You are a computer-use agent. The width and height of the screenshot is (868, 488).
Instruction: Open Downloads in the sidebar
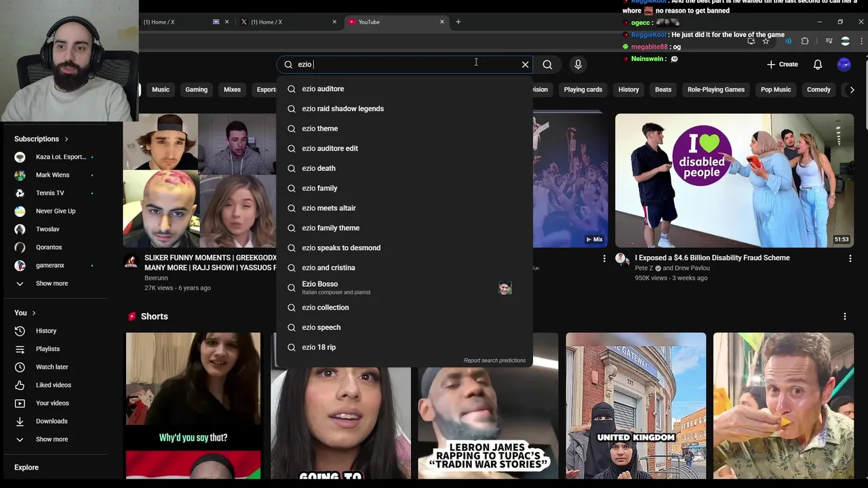[x=56, y=421]
